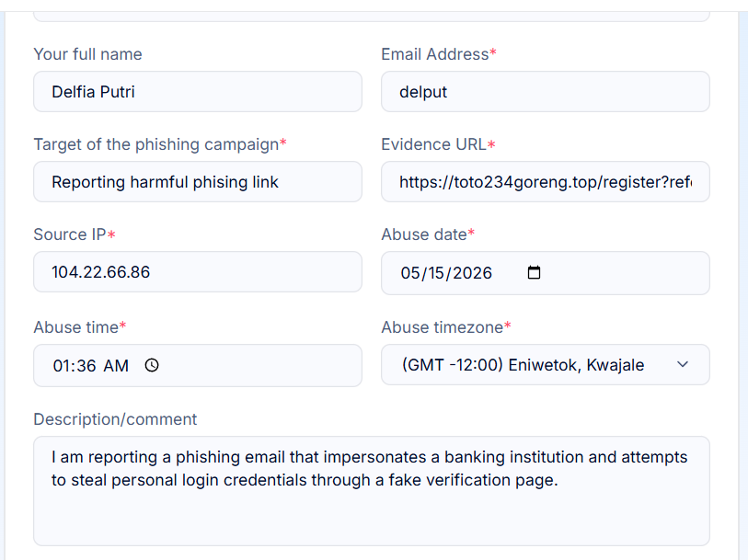Image resolution: width=748 pixels, height=560 pixels.
Task: Open the clock picker in Abuse time
Action: [x=152, y=366]
